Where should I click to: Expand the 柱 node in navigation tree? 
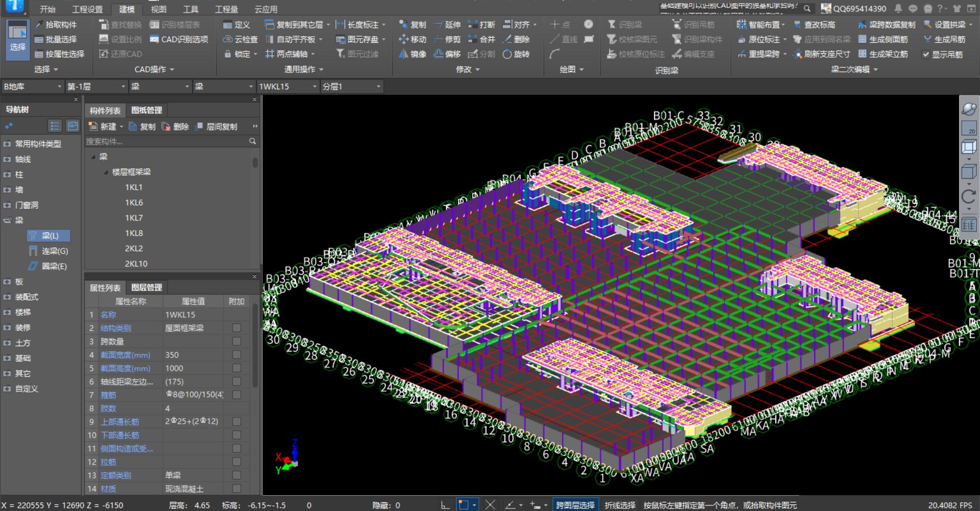[x=7, y=174]
